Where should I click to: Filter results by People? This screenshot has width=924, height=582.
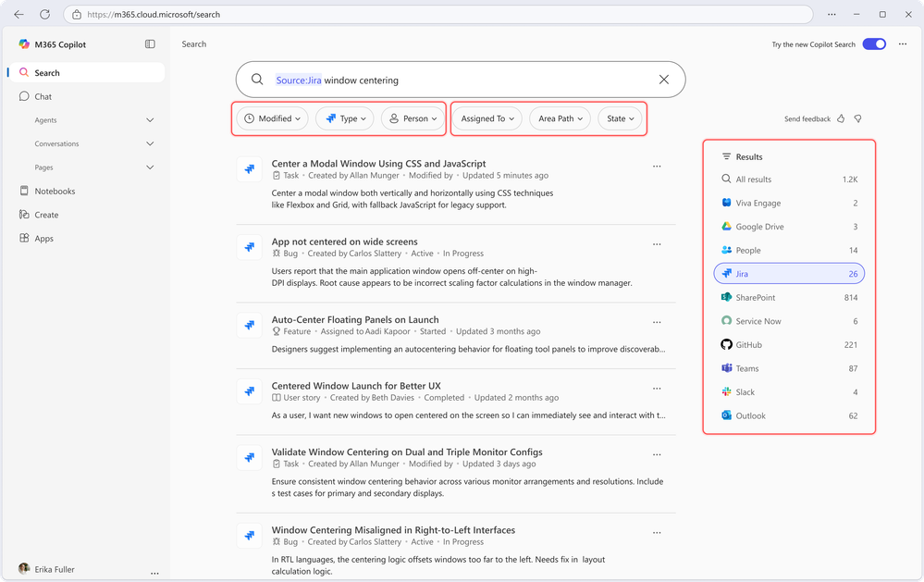click(789, 250)
